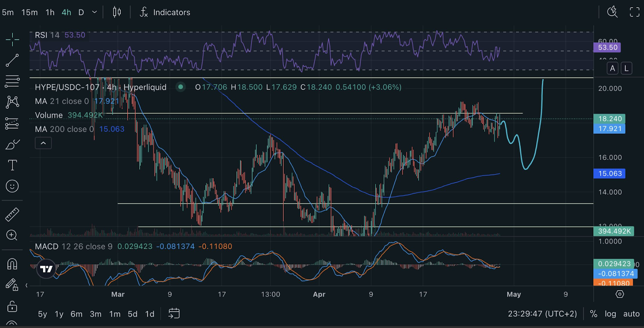Set date range to 6m

coord(76,314)
